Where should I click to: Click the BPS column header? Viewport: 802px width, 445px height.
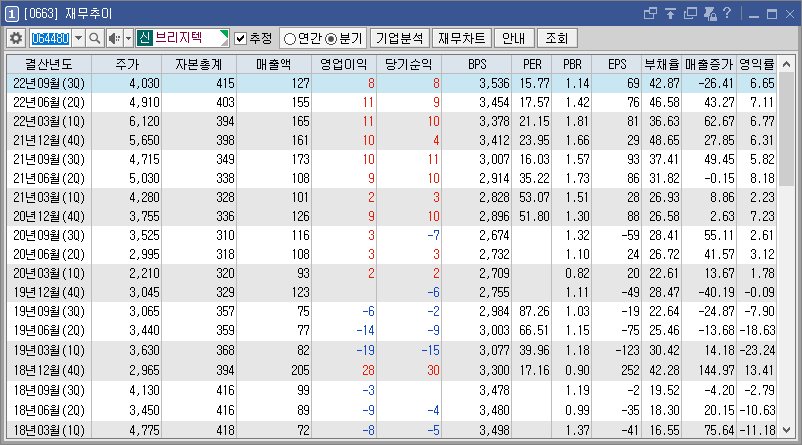click(477, 64)
